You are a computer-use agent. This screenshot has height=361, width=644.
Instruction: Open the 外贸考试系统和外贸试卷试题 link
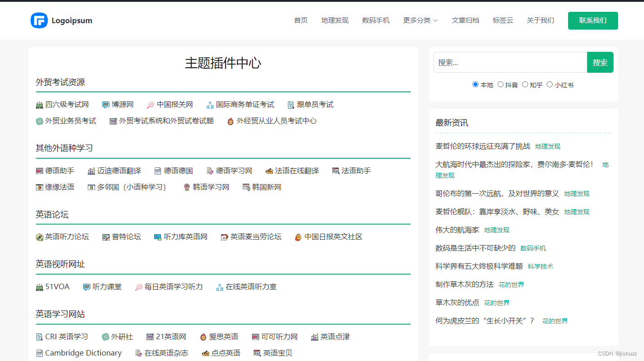pos(166,121)
